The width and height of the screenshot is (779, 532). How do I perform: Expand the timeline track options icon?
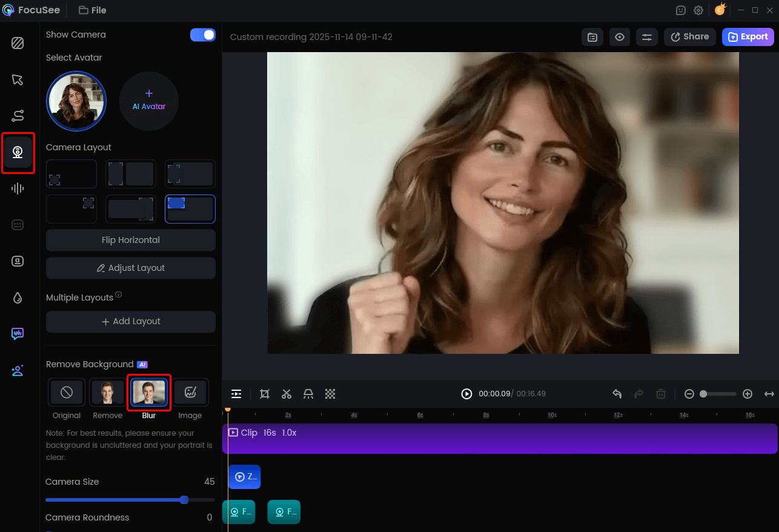236,394
